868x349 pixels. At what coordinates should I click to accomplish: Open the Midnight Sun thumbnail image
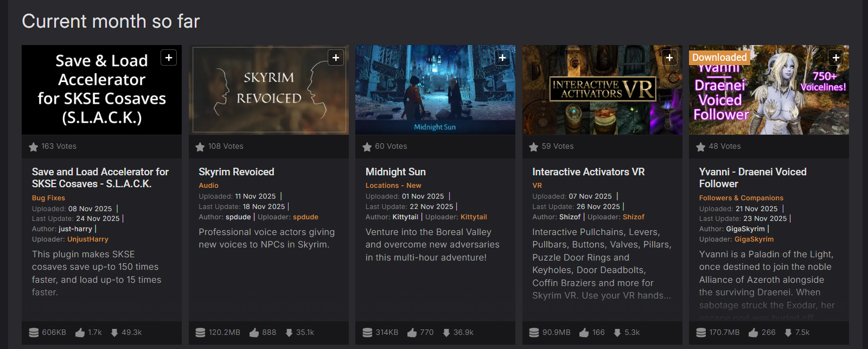(435, 90)
